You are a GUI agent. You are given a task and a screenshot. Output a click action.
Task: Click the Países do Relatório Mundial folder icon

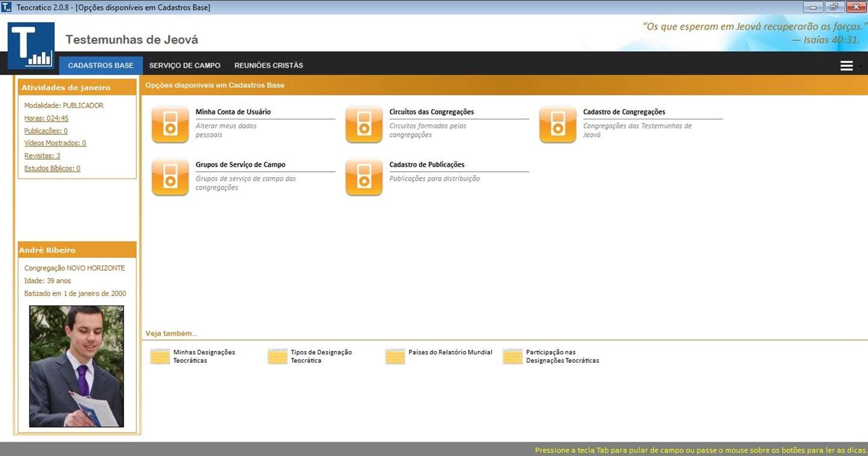(x=395, y=357)
